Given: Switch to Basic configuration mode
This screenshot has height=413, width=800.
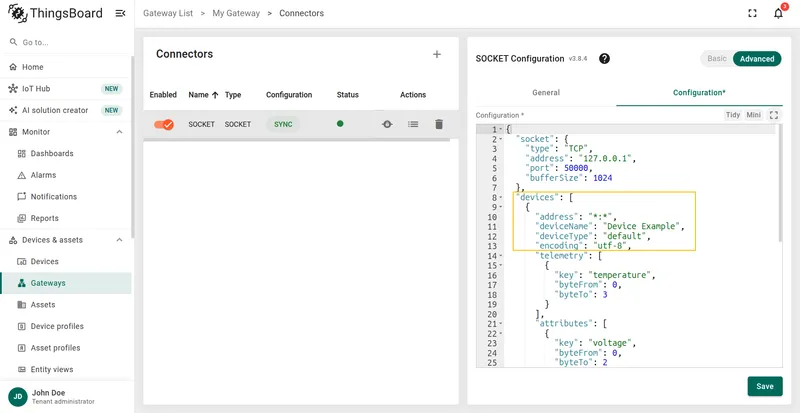Looking at the screenshot, I should (x=717, y=59).
